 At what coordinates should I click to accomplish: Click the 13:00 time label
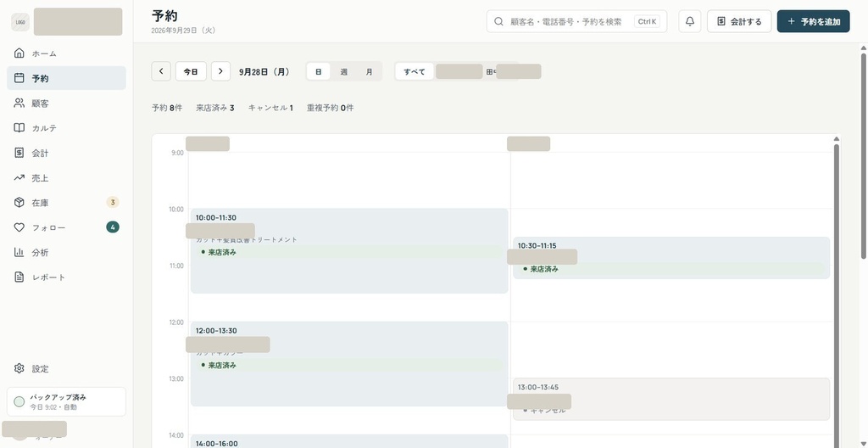(176, 378)
